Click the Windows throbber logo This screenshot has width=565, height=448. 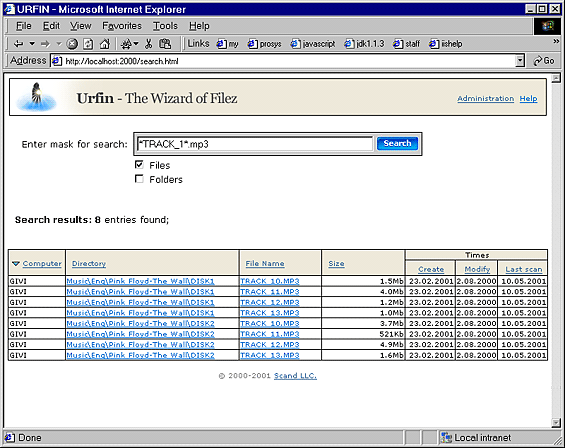point(547,26)
